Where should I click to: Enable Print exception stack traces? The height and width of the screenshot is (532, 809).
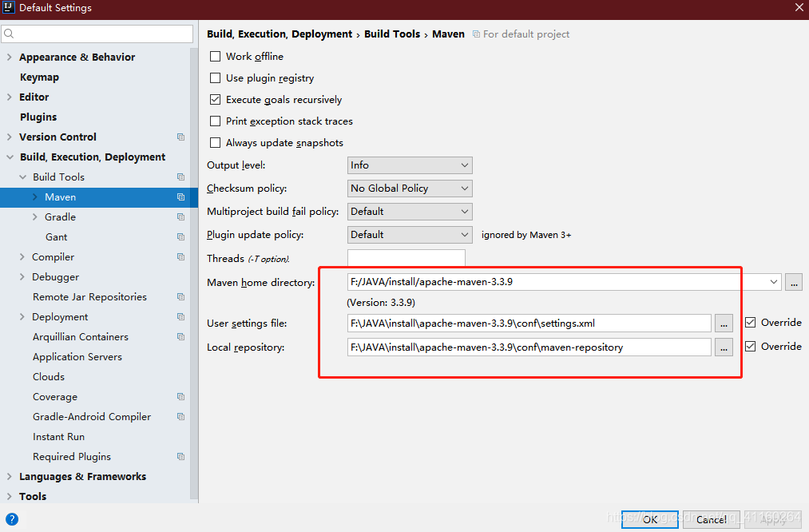215,121
